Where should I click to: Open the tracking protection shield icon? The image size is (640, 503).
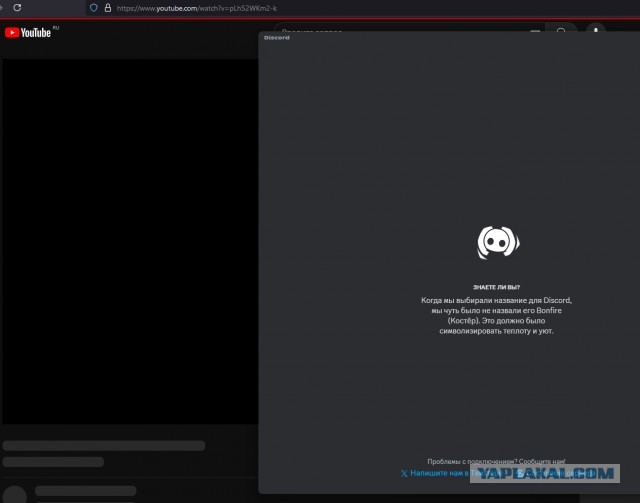click(x=93, y=8)
